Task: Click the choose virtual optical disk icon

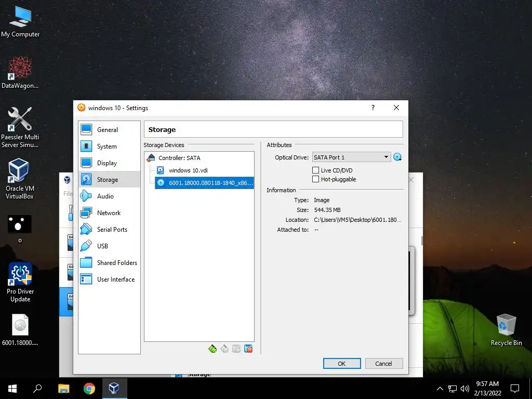Action: 397,157
